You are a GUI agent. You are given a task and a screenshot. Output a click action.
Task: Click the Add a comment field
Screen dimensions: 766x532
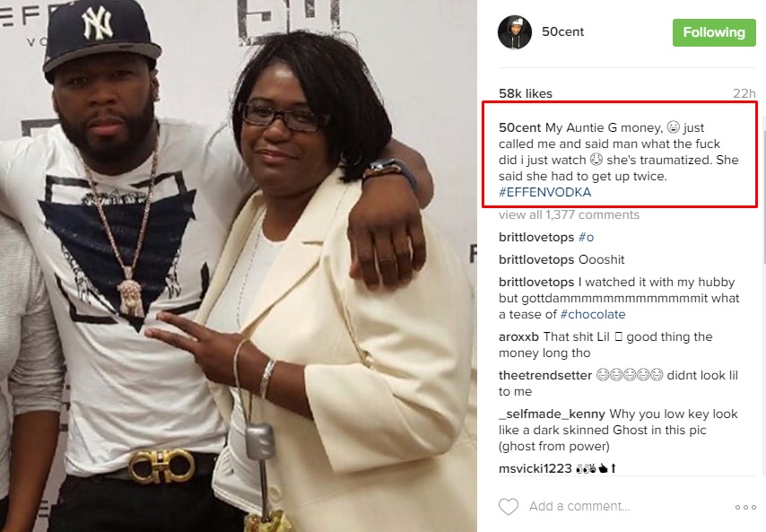pos(579,507)
